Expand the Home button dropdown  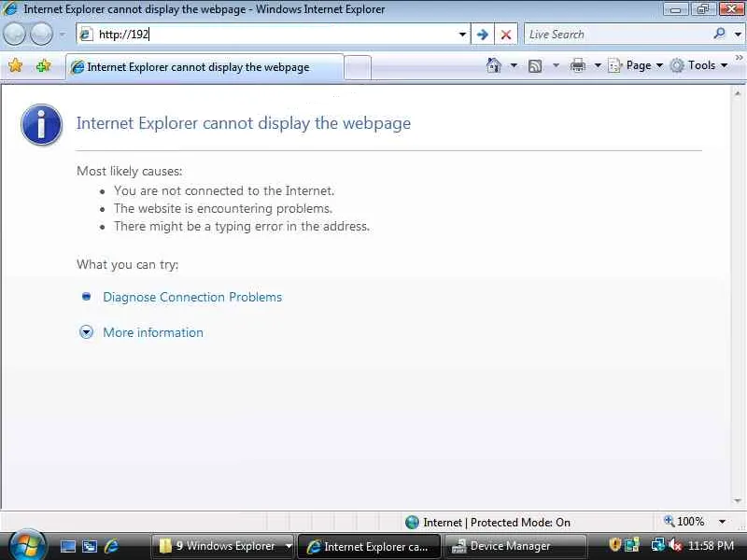click(514, 65)
